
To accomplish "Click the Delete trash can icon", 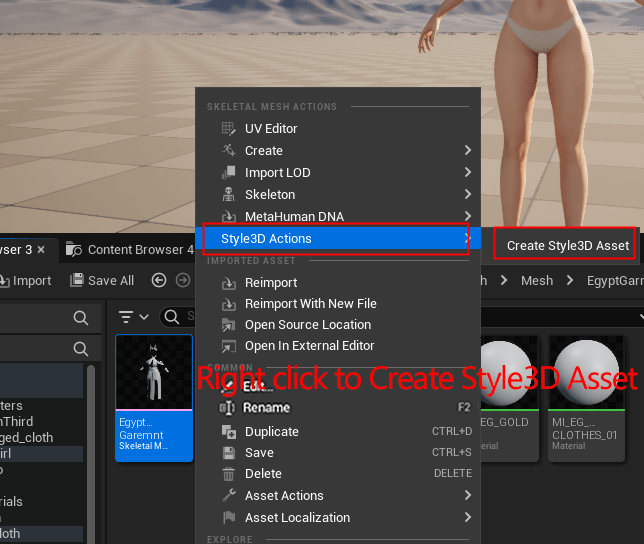I will [229, 474].
